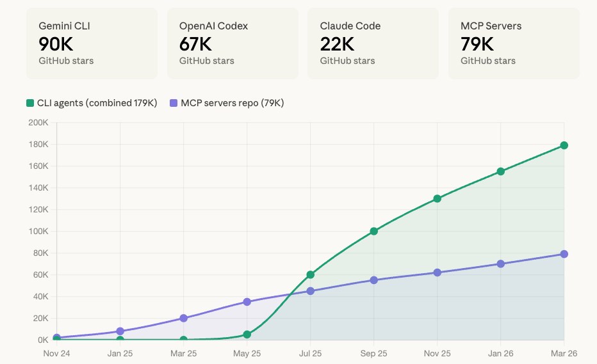Select the purple Jan 26 data point
Screen dimensions: 597x364
[501, 264]
